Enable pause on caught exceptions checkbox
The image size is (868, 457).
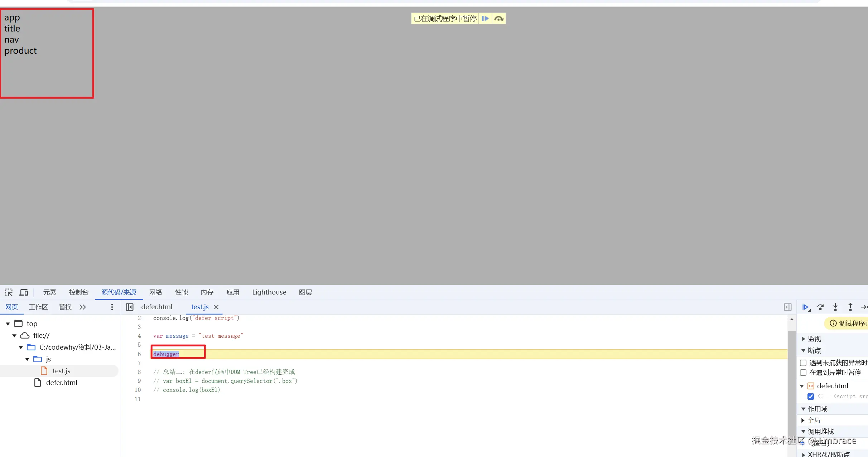tap(803, 373)
